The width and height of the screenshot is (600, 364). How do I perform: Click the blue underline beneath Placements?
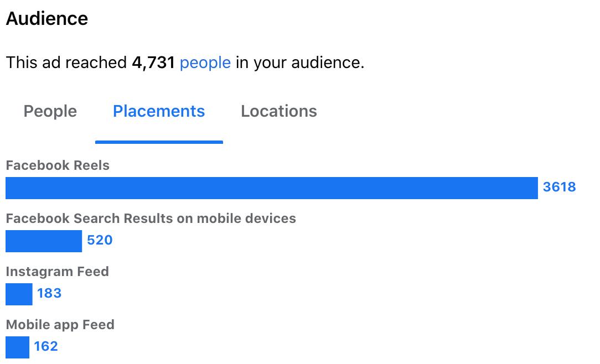159,142
